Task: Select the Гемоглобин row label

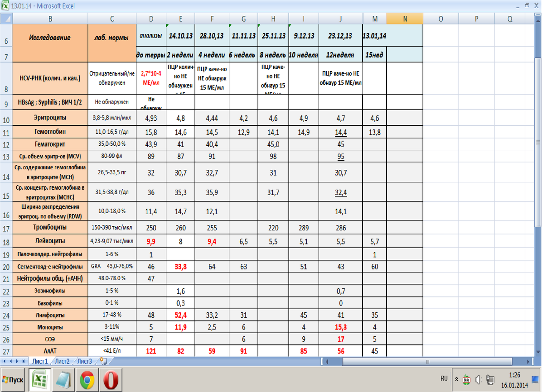Action: [50, 132]
